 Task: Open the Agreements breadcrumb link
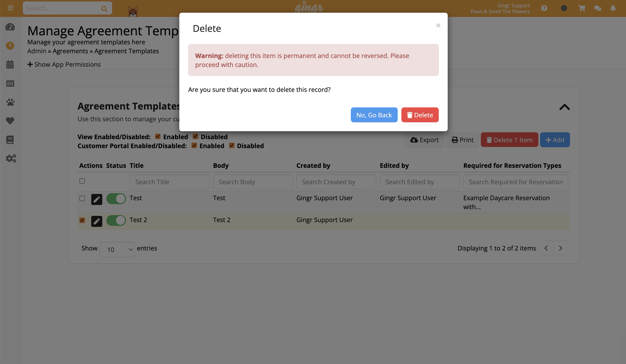point(70,51)
